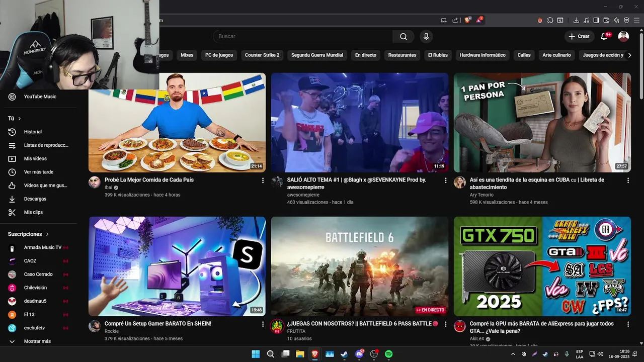This screenshot has width=644, height=362.
Task: Open Discord from the taskbar
Action: [359, 354]
